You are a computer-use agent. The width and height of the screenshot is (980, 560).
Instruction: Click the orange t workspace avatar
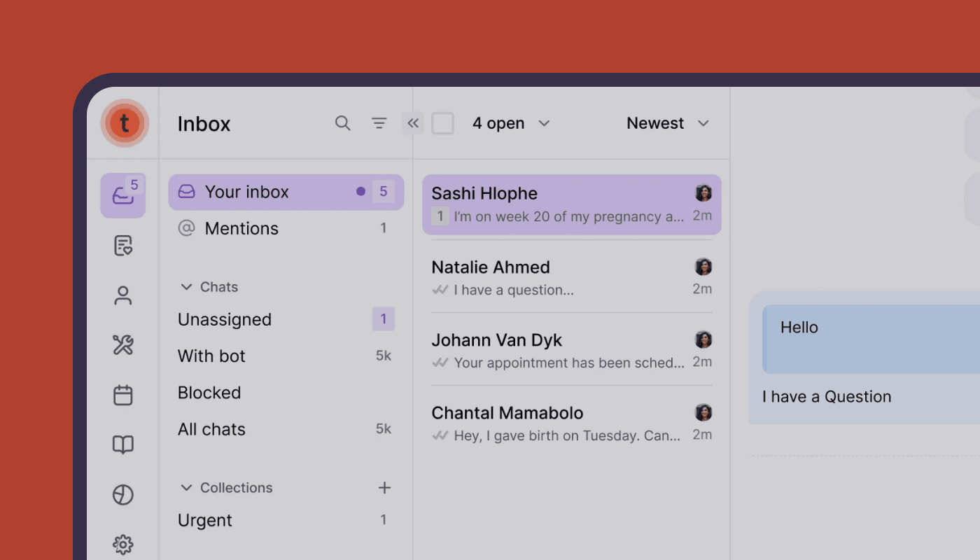tap(124, 123)
